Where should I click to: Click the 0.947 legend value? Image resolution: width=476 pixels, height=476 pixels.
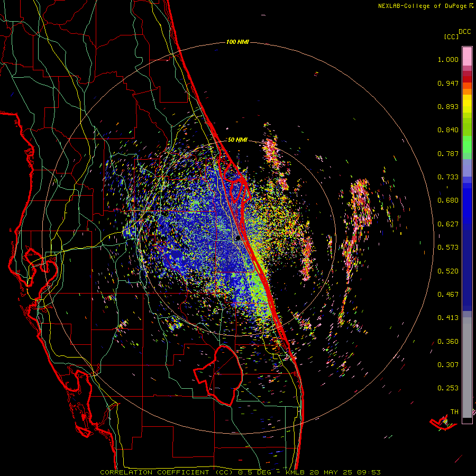tap(448, 83)
